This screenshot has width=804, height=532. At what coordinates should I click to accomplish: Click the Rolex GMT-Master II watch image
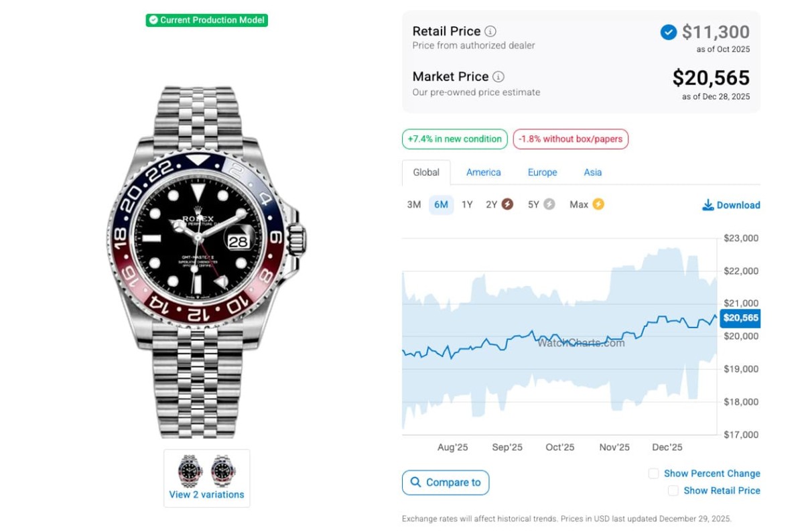tap(206, 261)
